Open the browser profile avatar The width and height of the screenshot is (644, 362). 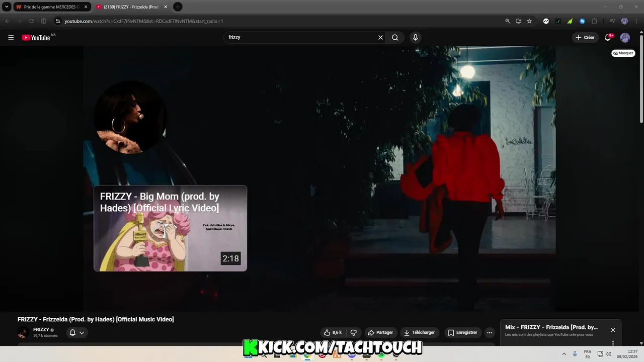pyautogui.click(x=624, y=21)
